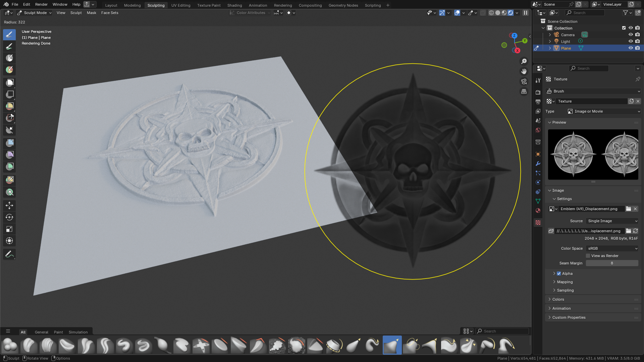The height and width of the screenshot is (362, 644).
Task: Click the Paint asset shelf category
Action: pos(58,332)
